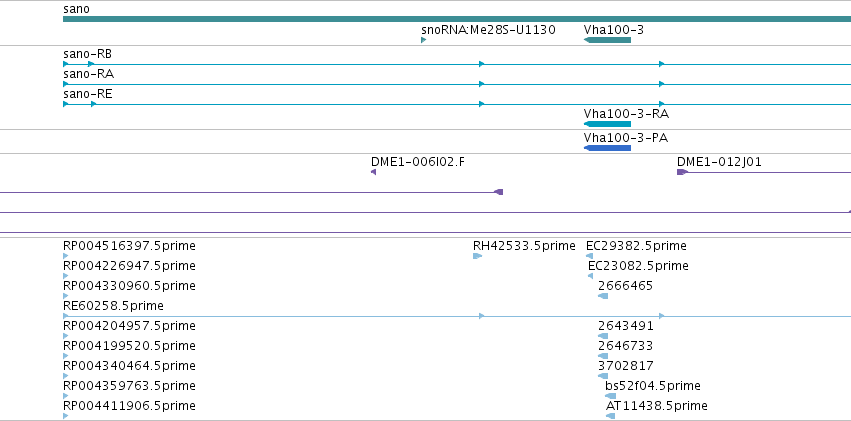Select the sano gene bar
851x421 pixels.
(457, 19)
